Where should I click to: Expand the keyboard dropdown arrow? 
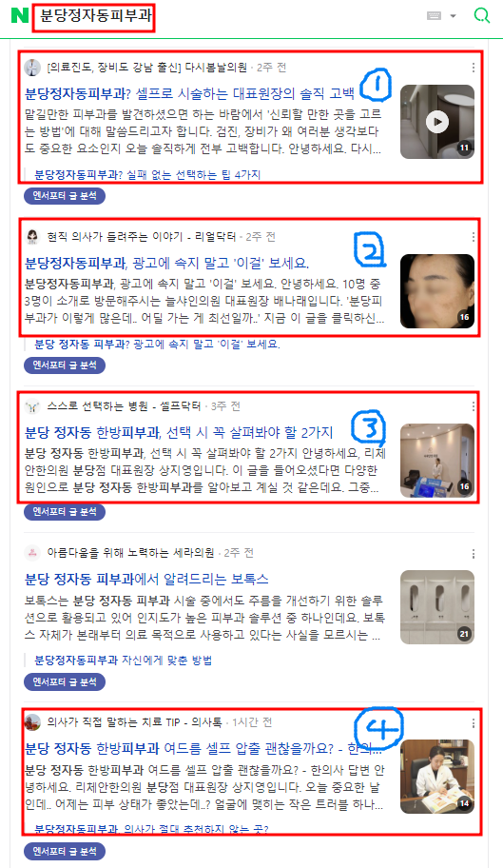click(454, 16)
